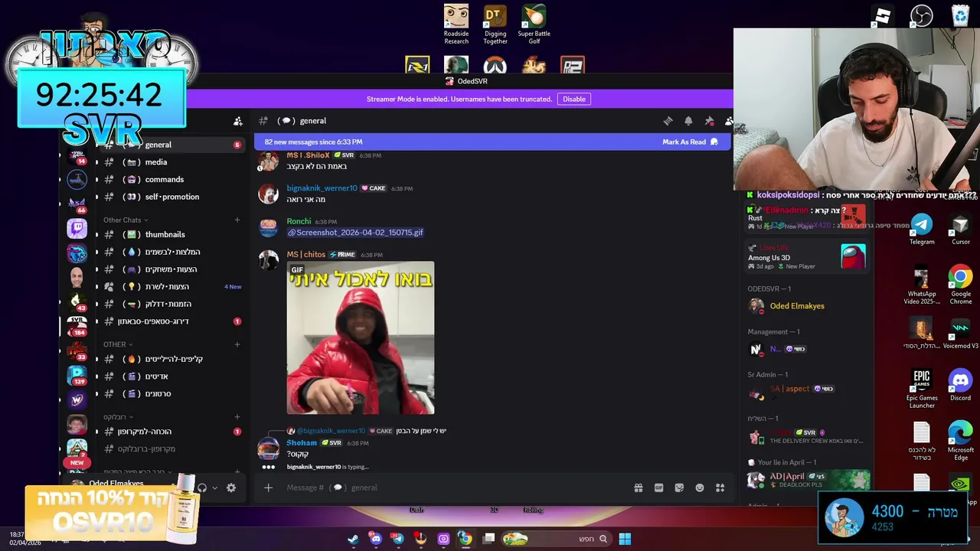Open the threads icon in channel header
Image resolution: width=980 pixels, height=551 pixels.
pyautogui.click(x=668, y=121)
